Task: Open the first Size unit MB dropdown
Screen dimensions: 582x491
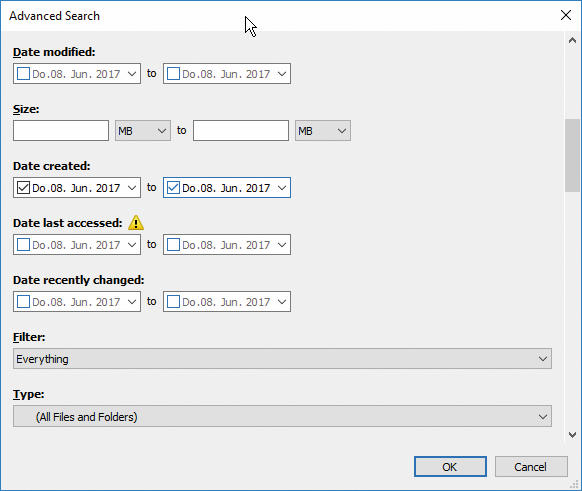Action: [143, 131]
